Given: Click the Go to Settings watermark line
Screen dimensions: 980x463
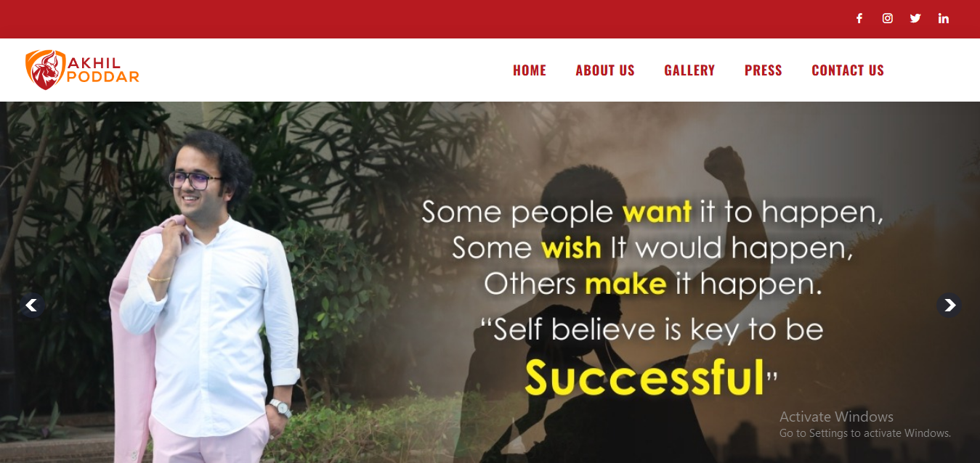Looking at the screenshot, I should tap(865, 433).
